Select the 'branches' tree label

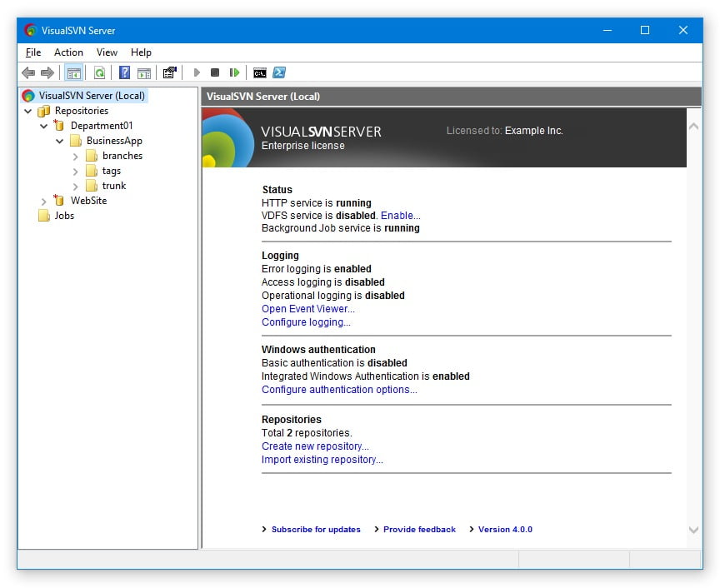[x=122, y=156]
